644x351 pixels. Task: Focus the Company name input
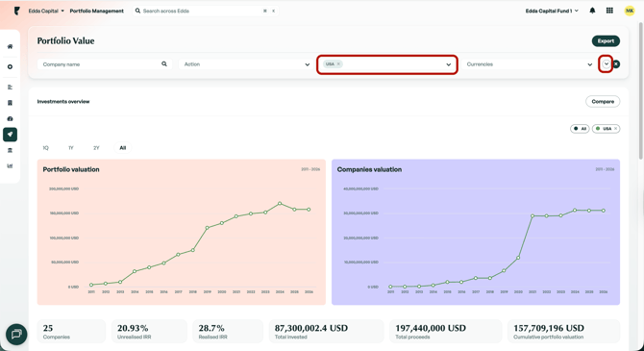pyautogui.click(x=104, y=64)
